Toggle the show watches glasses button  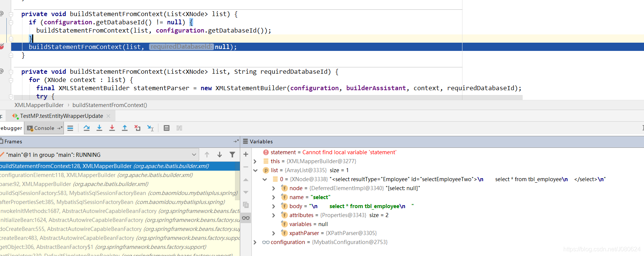point(246,218)
